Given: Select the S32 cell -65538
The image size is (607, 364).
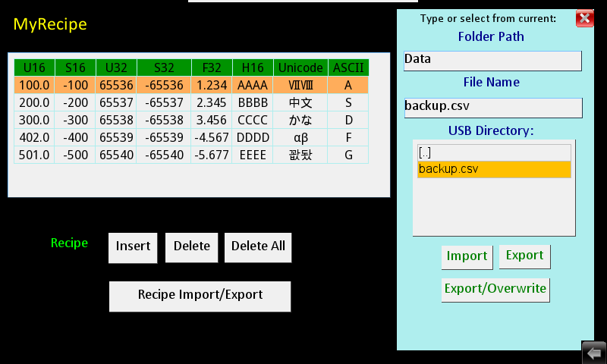Looking at the screenshot, I should point(164,120).
